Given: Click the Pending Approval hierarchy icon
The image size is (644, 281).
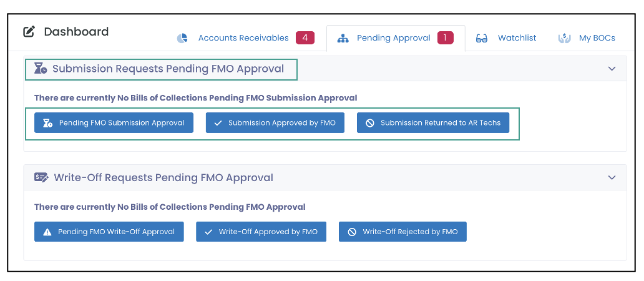Looking at the screenshot, I should click(x=343, y=38).
